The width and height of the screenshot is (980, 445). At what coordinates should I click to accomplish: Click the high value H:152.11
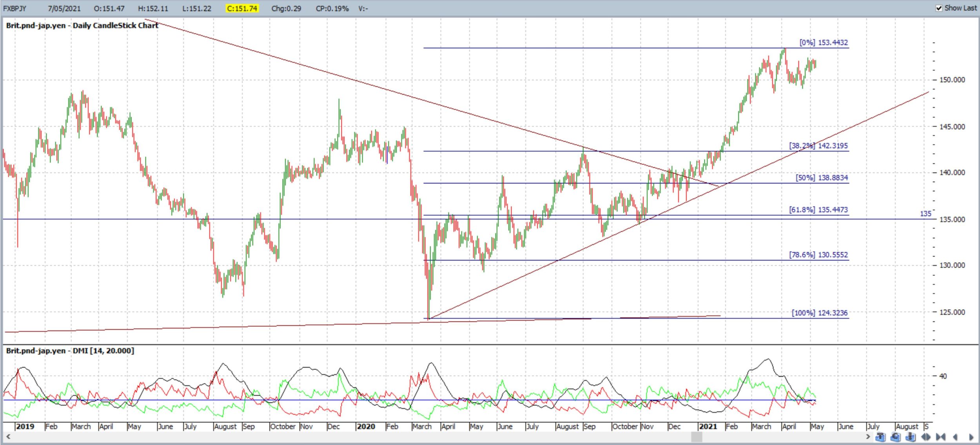click(153, 8)
